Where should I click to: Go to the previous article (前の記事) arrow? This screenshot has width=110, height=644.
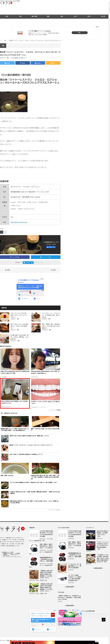[2, 270]
